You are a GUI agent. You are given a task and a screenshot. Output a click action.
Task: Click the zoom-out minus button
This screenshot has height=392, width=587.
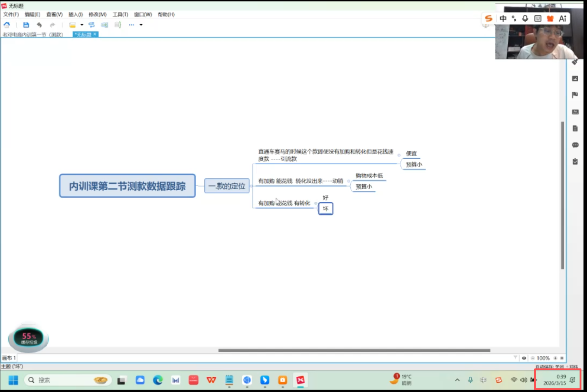click(533, 358)
